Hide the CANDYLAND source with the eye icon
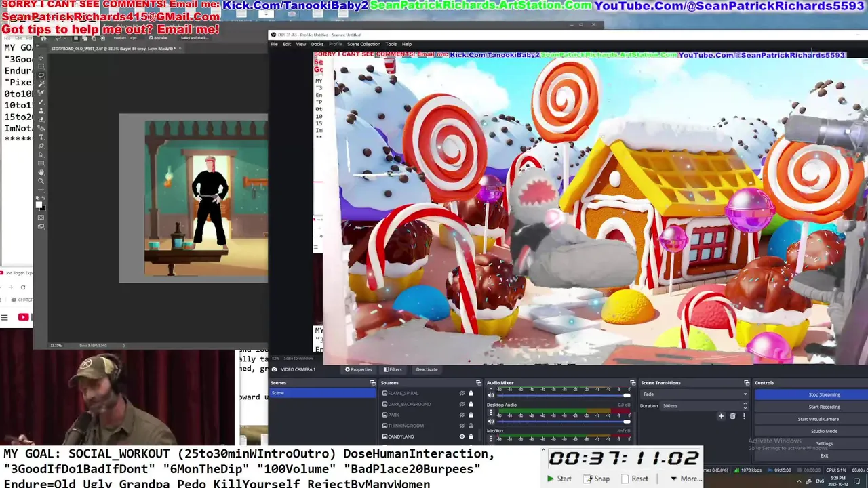Viewport: 868px width, 488px height. pyautogui.click(x=462, y=436)
